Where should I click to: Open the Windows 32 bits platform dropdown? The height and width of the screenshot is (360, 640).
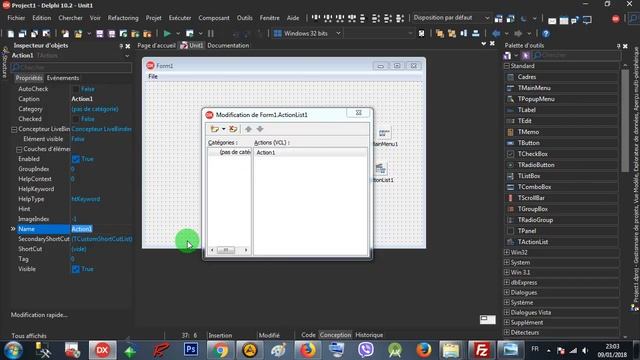pos(338,33)
